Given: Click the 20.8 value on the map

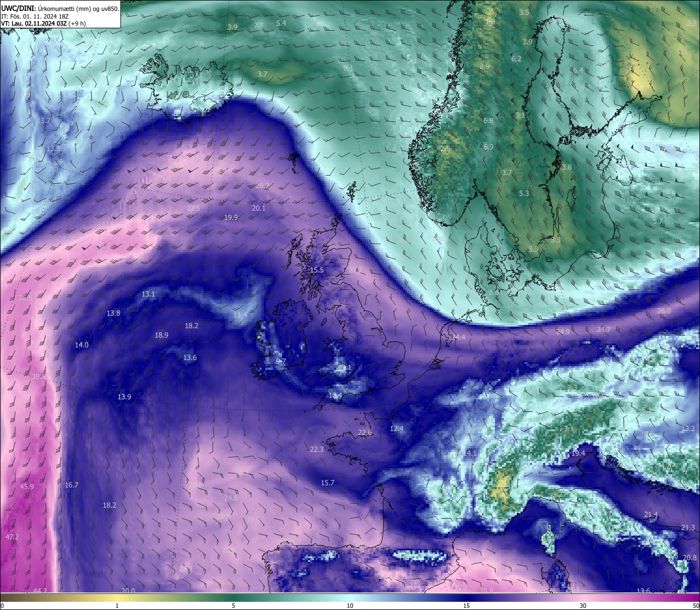Looking at the screenshot, I should click(x=690, y=558).
